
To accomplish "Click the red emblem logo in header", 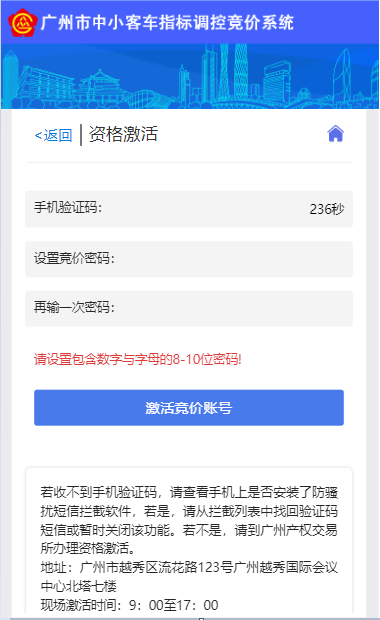I will click(x=23, y=23).
